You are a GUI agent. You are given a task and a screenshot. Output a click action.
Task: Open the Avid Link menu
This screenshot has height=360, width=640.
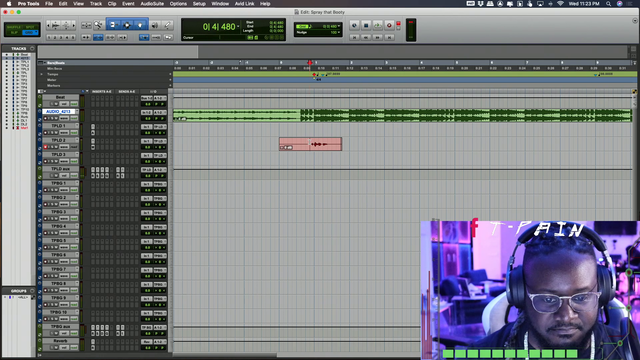coord(244,4)
